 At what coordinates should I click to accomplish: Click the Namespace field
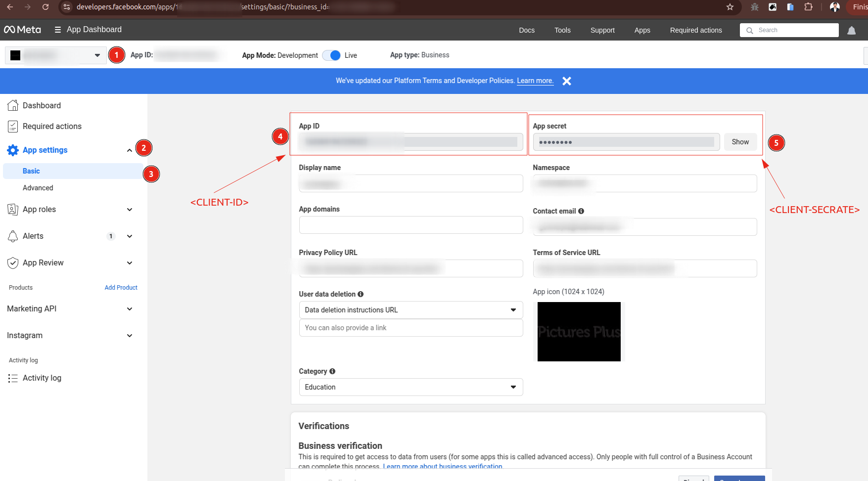pos(645,183)
